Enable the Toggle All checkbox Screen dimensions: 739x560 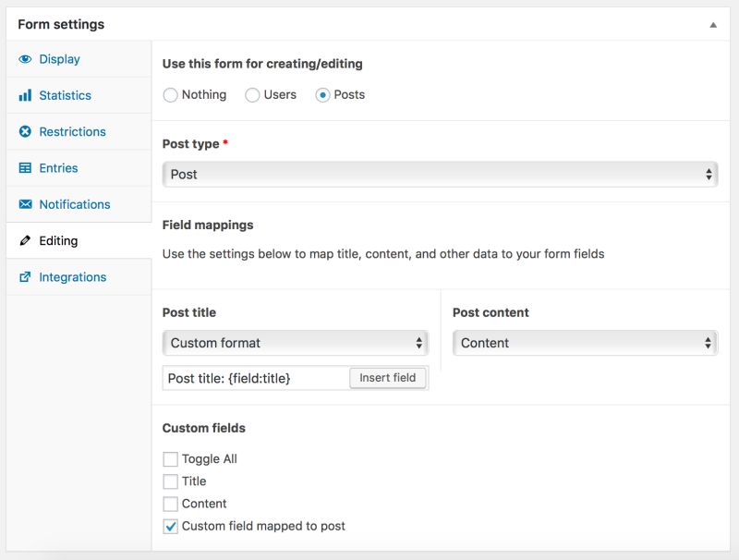tap(170, 458)
